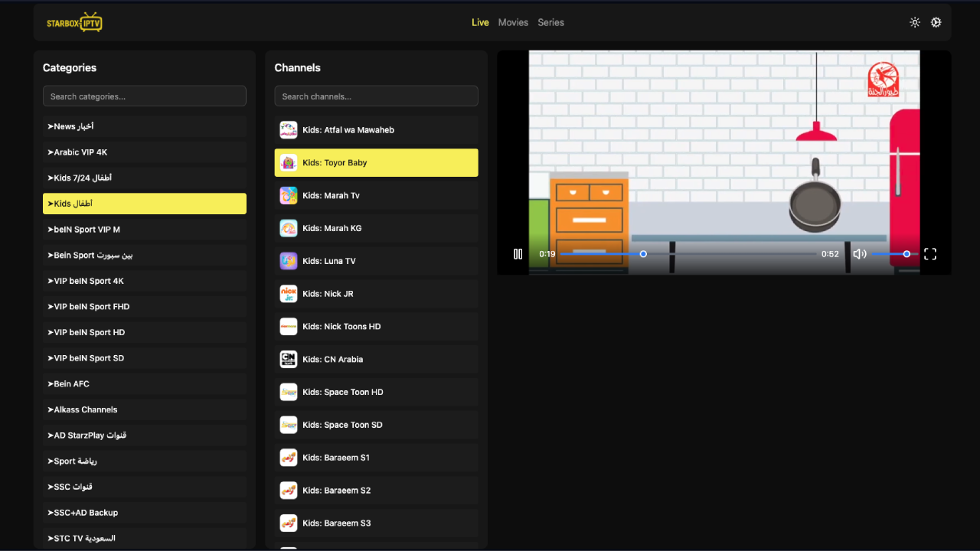Click the Baraeem S1 channel logo
Screen dimensions: 980x551
[x=289, y=458]
